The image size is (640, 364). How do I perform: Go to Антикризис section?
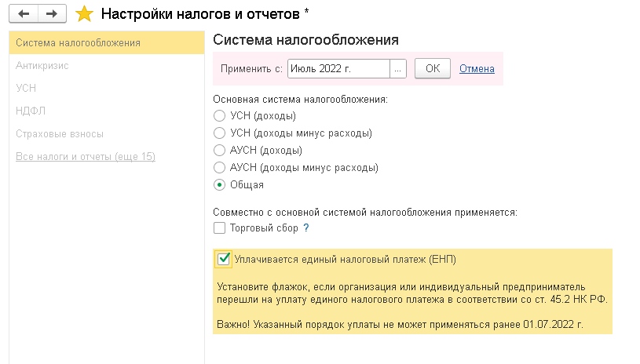coord(42,66)
